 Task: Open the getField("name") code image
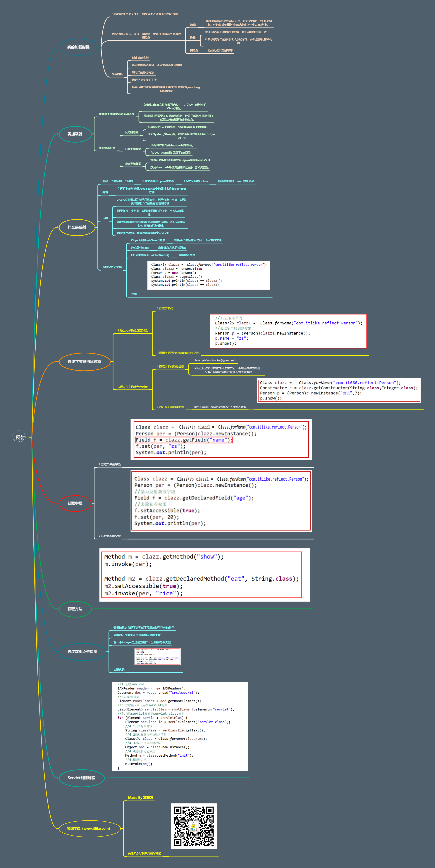coord(221,439)
